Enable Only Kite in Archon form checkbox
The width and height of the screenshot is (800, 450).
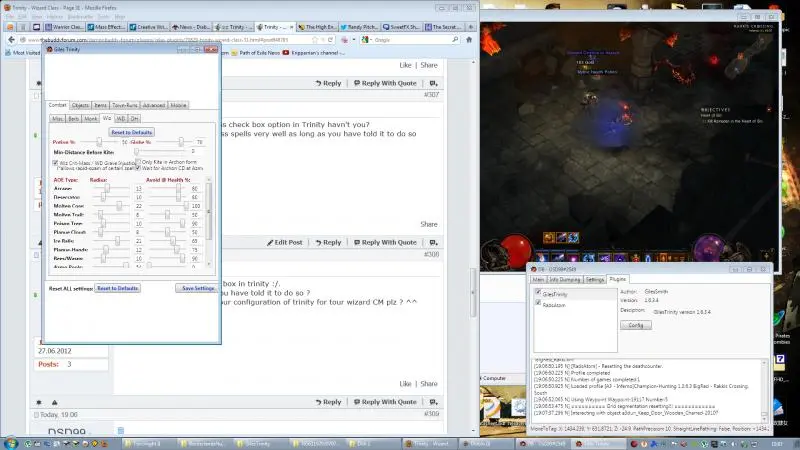click(138, 162)
